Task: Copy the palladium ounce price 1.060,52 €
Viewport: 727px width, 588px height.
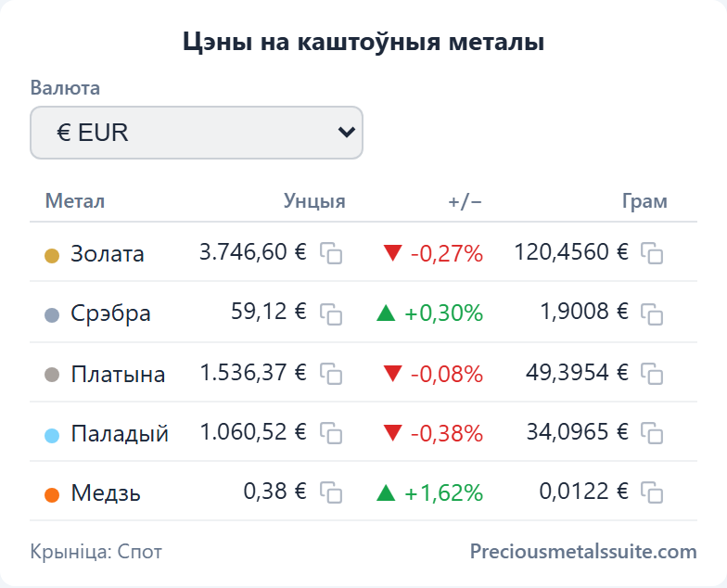Action: point(331,433)
